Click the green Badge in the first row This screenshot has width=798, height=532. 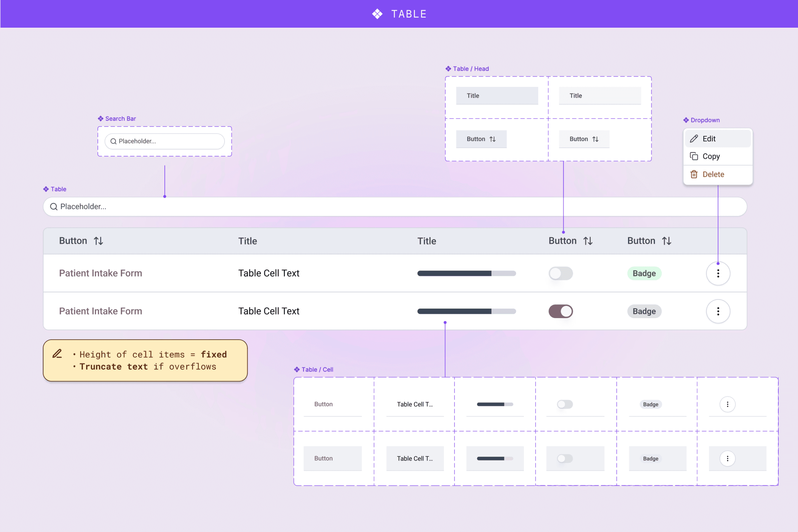click(644, 273)
